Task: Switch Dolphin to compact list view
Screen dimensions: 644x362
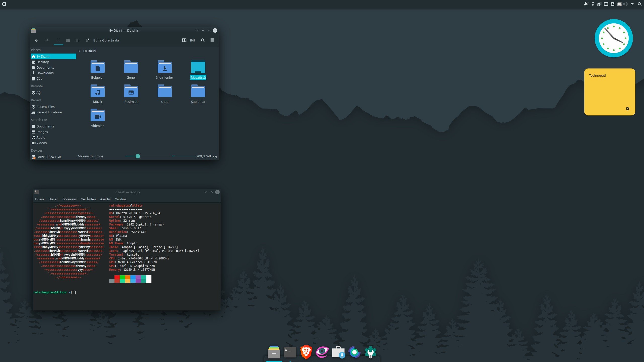Action: 68,40
